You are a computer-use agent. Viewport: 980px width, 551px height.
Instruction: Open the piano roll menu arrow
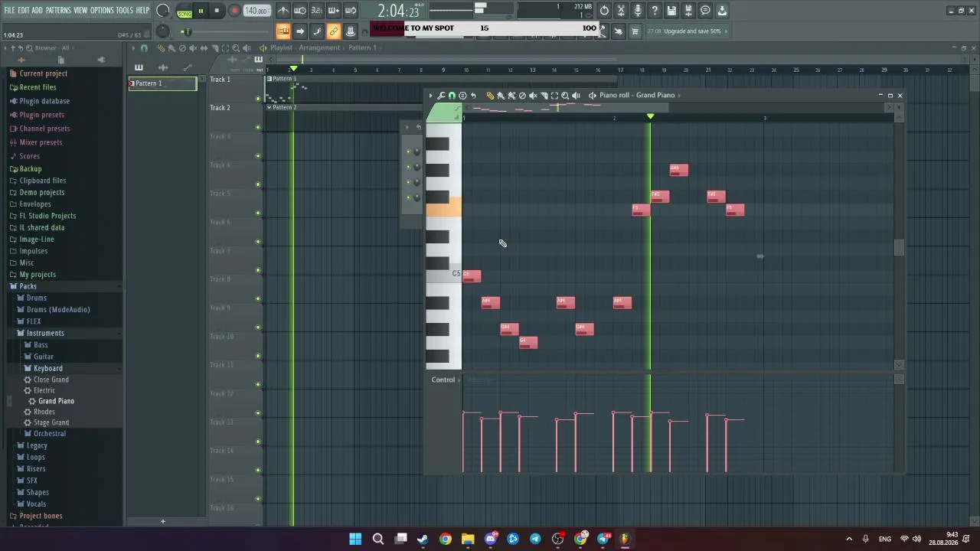click(x=430, y=96)
